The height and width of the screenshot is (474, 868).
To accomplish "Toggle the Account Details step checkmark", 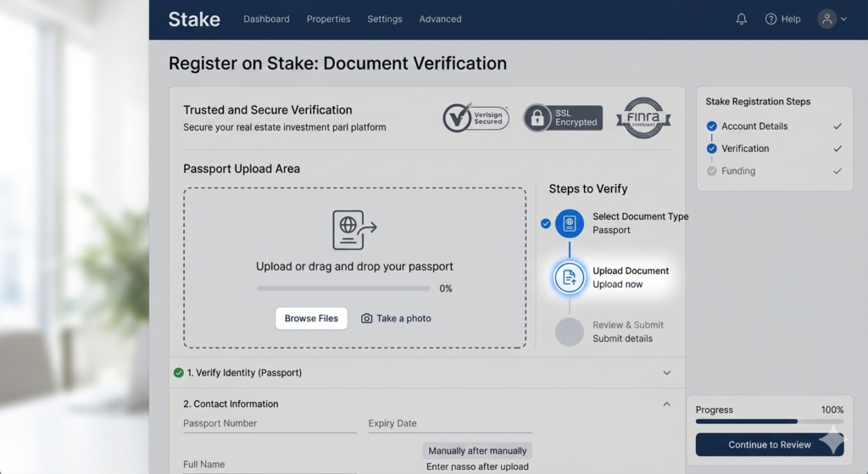I will coord(712,126).
